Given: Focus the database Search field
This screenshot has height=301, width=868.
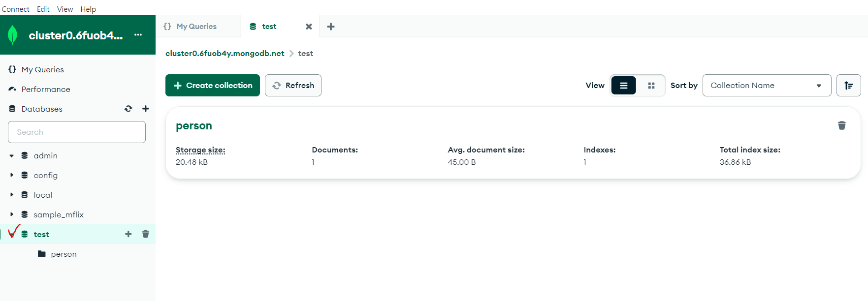Looking at the screenshot, I should 77,132.
